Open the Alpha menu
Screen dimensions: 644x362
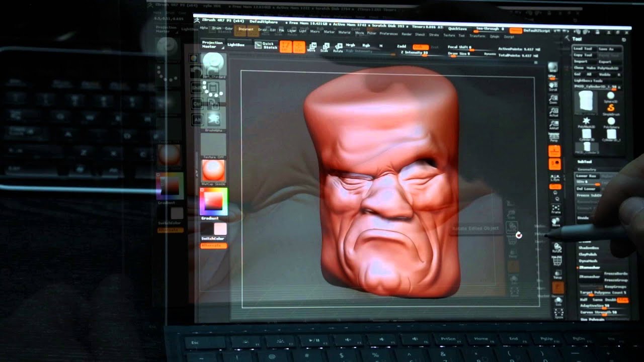204,28
